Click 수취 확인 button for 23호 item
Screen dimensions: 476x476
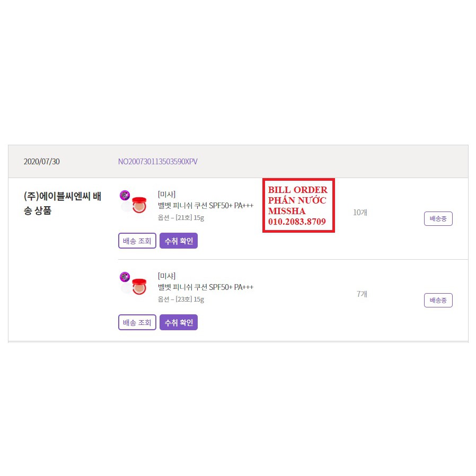tap(179, 322)
